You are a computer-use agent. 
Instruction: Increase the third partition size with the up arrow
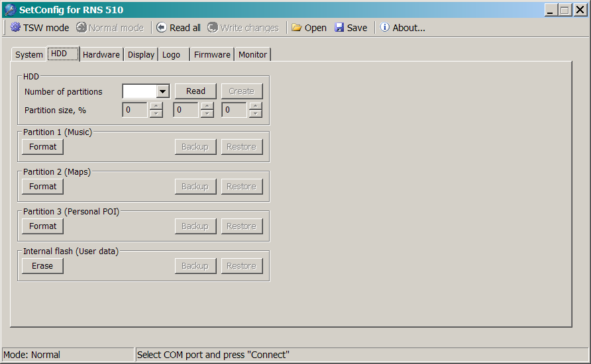[256, 106]
